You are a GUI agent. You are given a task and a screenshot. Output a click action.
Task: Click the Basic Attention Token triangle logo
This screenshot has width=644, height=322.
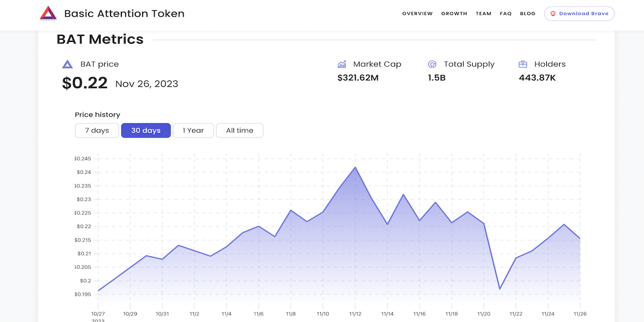click(48, 13)
